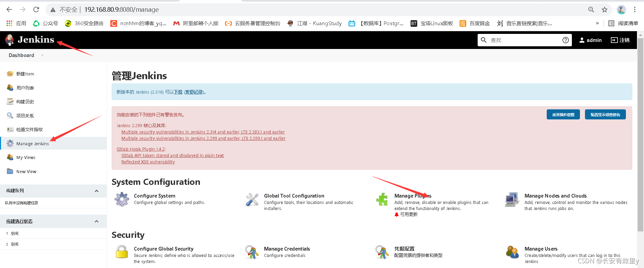Click the Configure System gear icon

pos(122,199)
